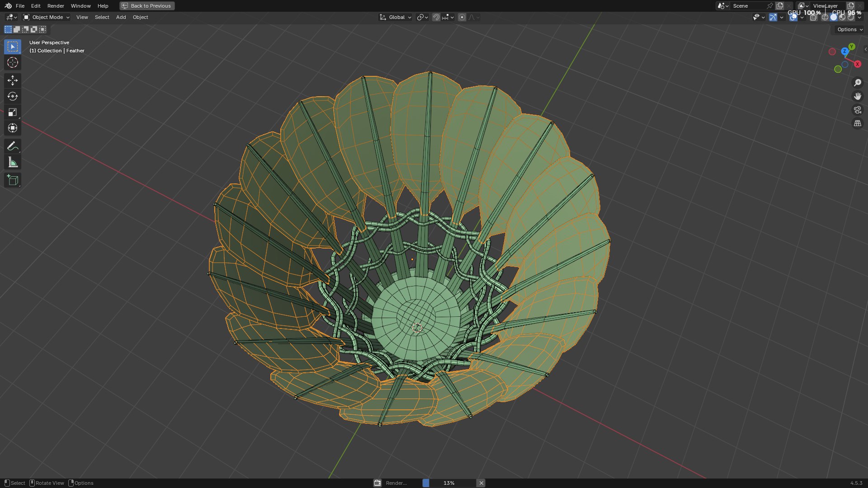Toggle proportional editing
Screen dimensions: 868x488
[462, 17]
